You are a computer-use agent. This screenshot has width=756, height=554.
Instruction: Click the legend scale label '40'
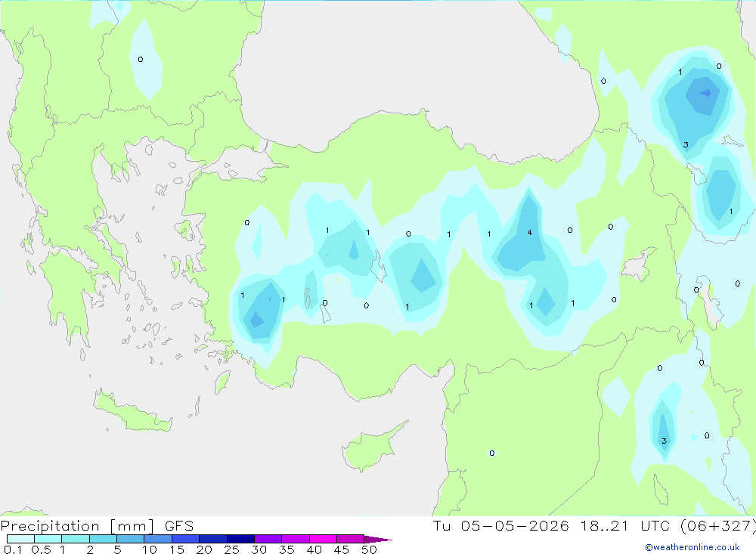coord(314,549)
